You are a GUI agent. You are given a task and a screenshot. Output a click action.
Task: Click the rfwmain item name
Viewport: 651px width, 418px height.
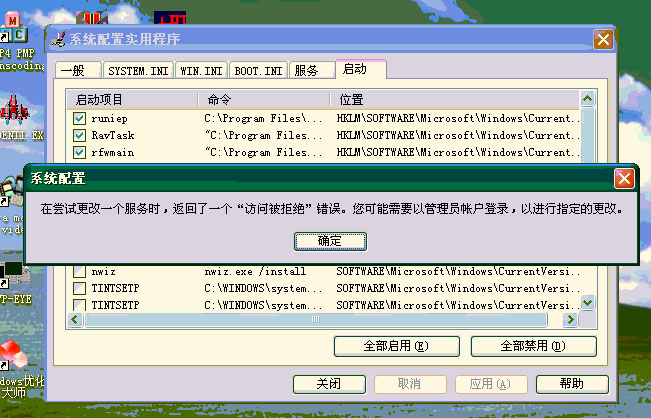point(113,153)
